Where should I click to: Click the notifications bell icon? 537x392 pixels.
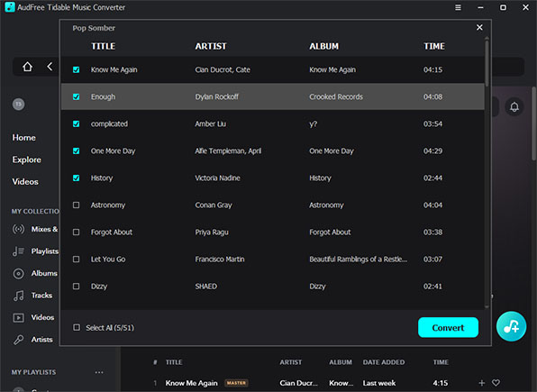pos(514,107)
